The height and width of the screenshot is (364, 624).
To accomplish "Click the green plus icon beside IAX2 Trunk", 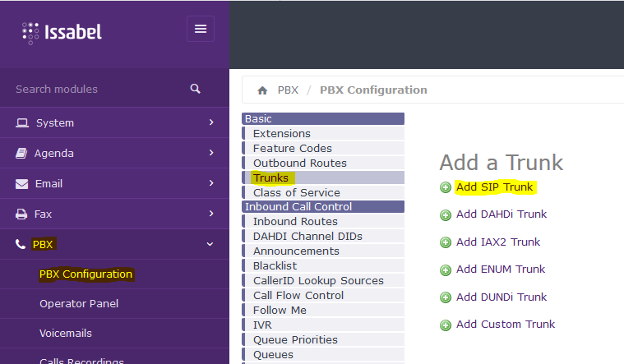I will 446,242.
